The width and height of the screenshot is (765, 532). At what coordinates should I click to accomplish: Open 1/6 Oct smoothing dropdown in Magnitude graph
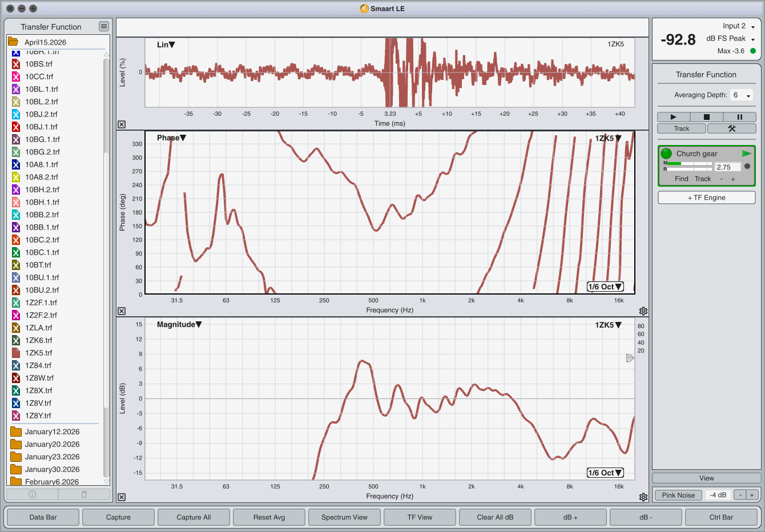[x=605, y=473]
